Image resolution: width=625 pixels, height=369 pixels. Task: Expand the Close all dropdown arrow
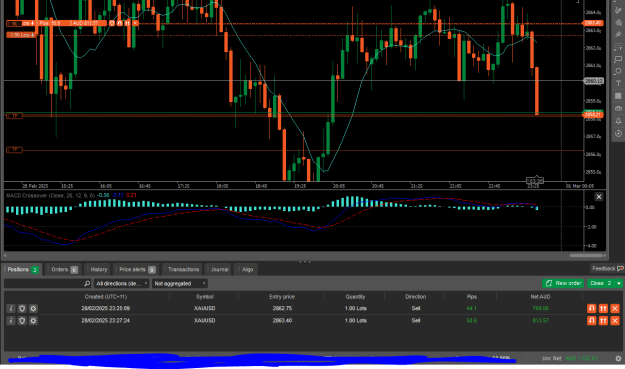pyautogui.click(x=619, y=283)
